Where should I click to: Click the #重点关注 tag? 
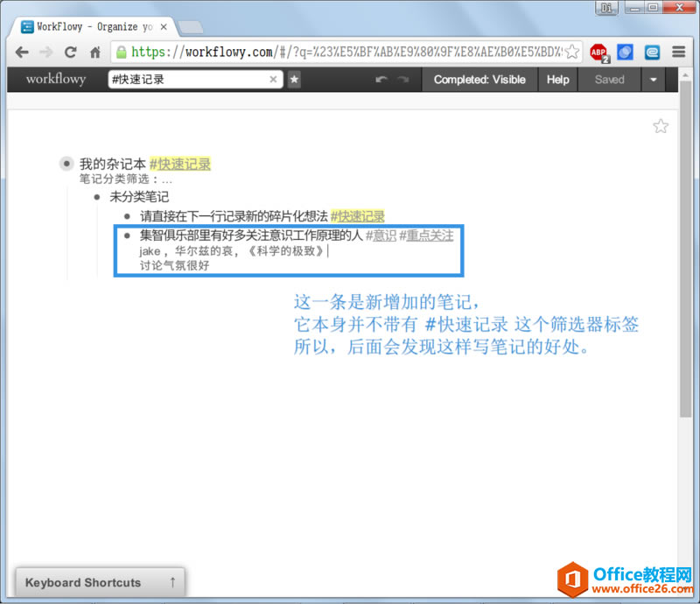[x=426, y=235]
